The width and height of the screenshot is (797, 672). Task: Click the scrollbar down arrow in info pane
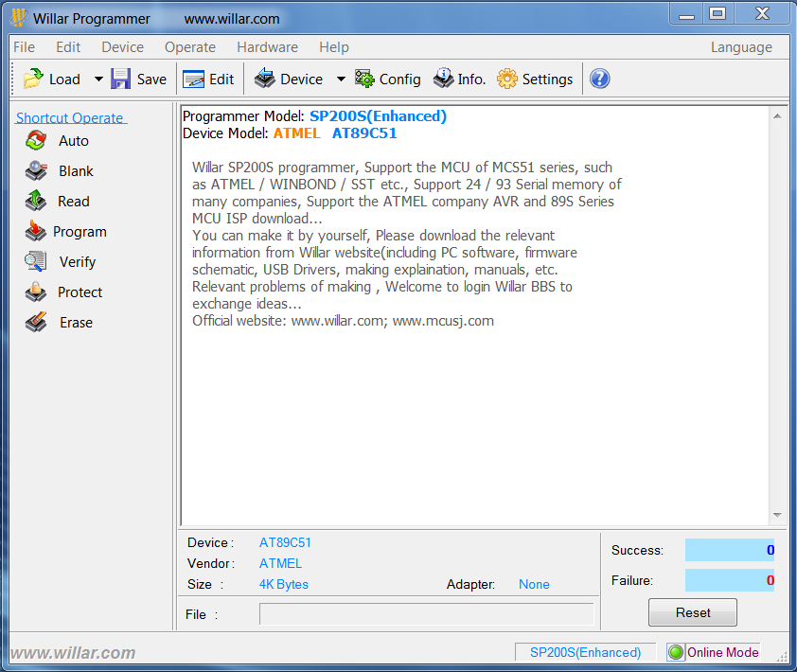click(x=777, y=515)
